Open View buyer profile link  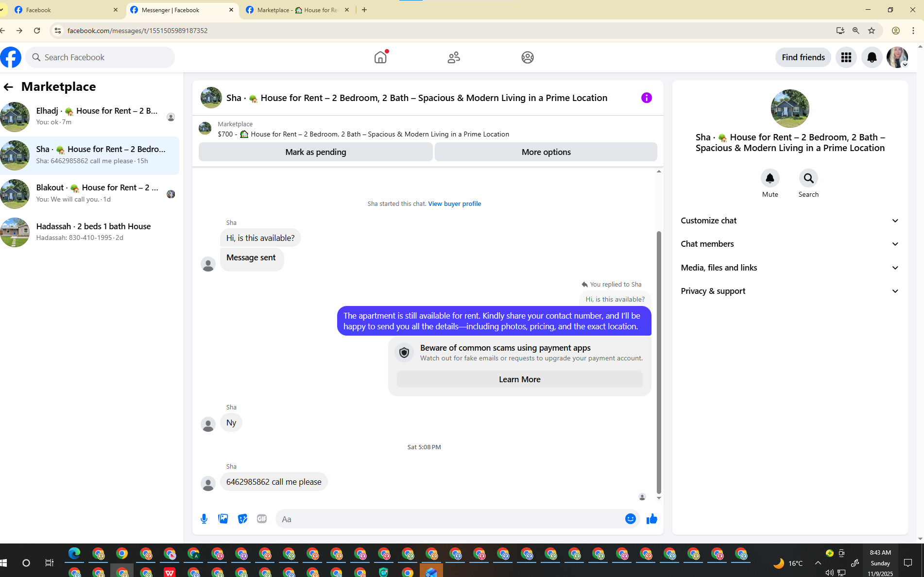coord(454,204)
